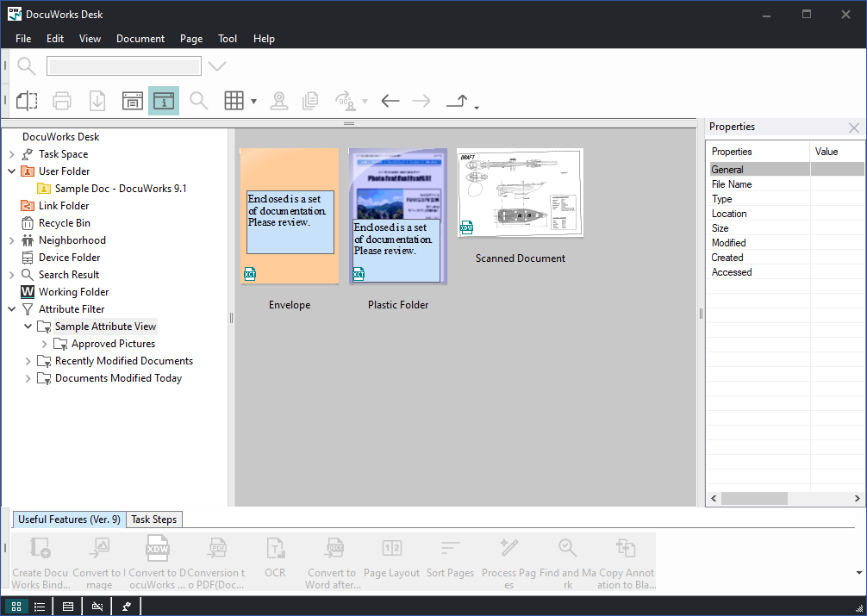Select the General row in Properties
867x616 pixels.
pyautogui.click(x=784, y=169)
